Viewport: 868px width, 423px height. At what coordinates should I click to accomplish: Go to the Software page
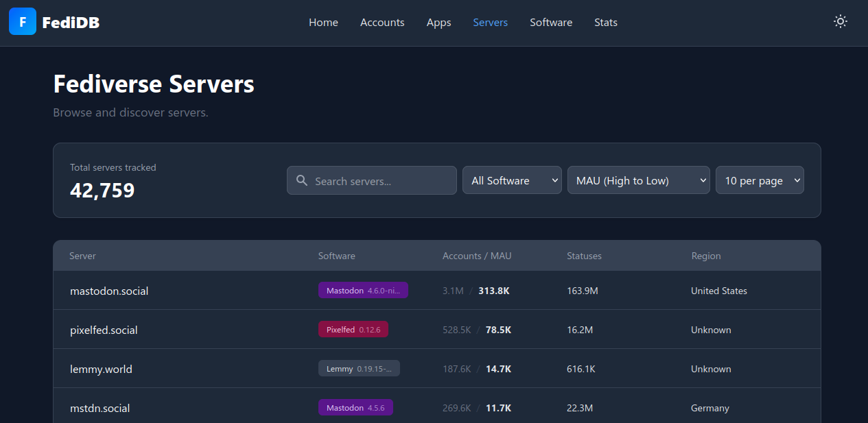[551, 22]
